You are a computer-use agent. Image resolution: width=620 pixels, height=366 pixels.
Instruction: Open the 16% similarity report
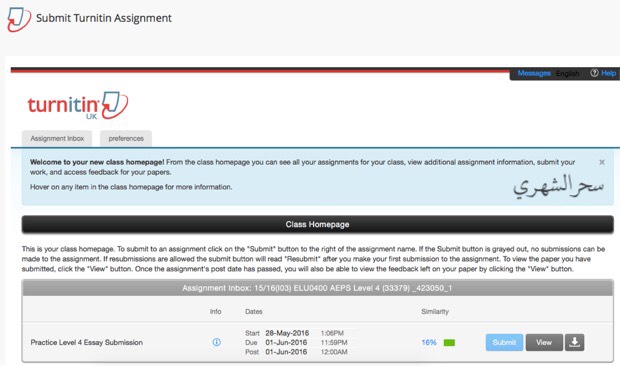(x=429, y=342)
